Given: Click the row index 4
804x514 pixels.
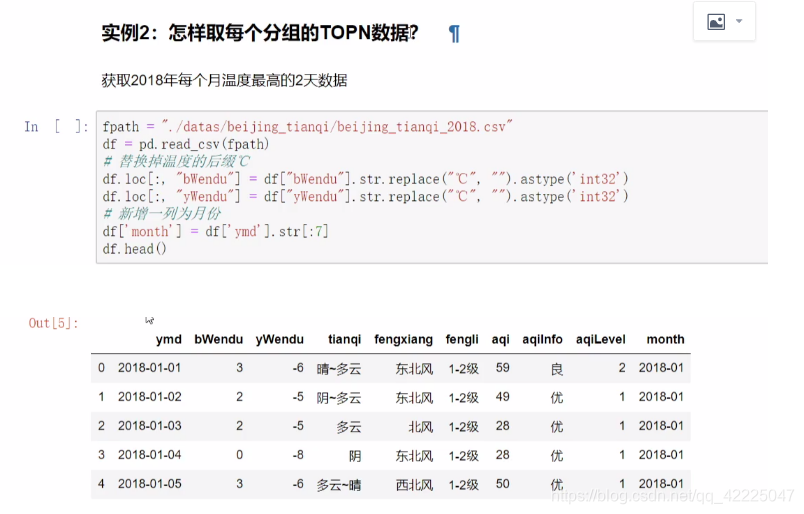Looking at the screenshot, I should 101,484.
